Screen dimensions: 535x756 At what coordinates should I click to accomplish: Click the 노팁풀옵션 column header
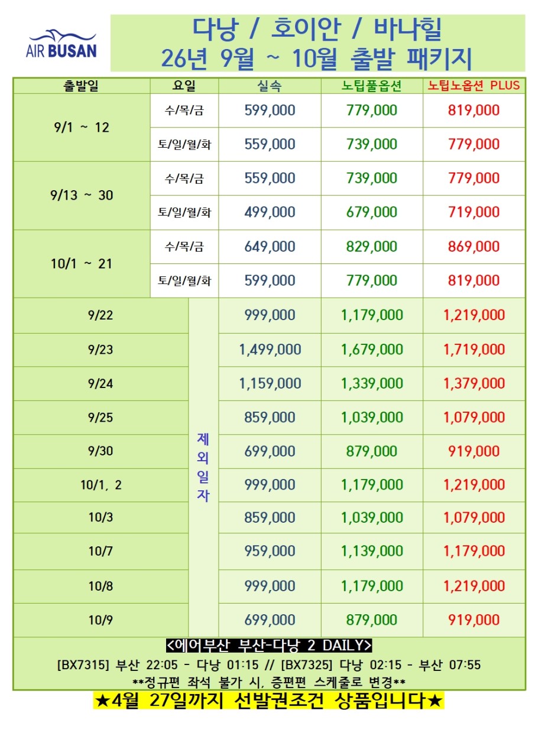tap(372, 86)
